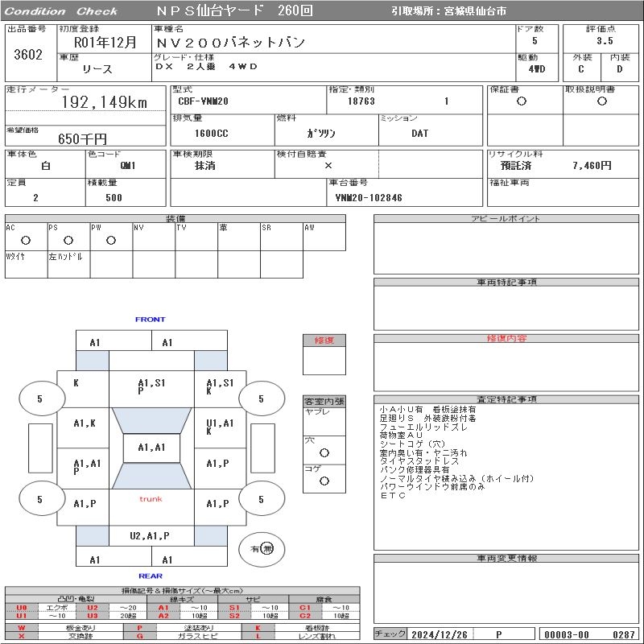Click the code 00003-00 at bottom right
The height and width of the screenshot is (644, 644).
tap(567, 634)
